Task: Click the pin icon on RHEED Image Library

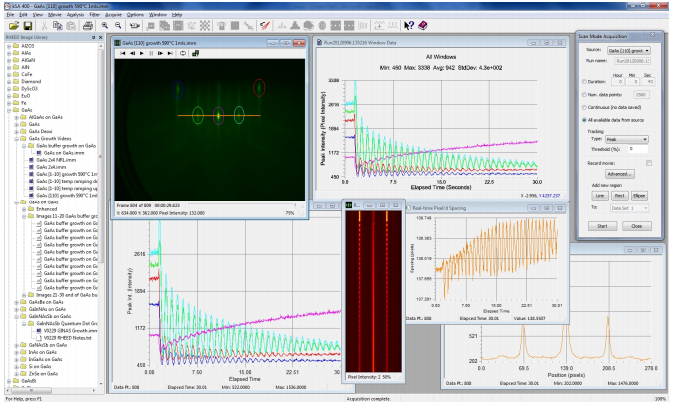Action: tap(93, 37)
